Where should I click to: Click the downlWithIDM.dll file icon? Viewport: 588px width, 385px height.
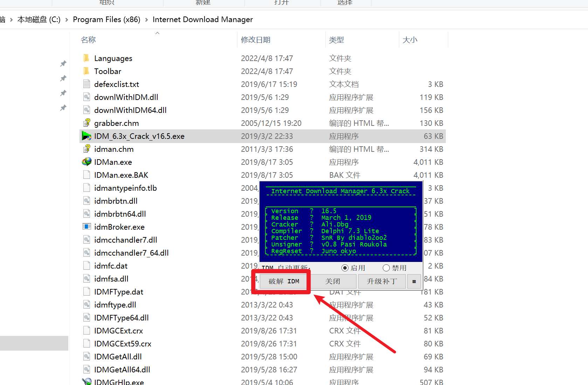(87, 97)
